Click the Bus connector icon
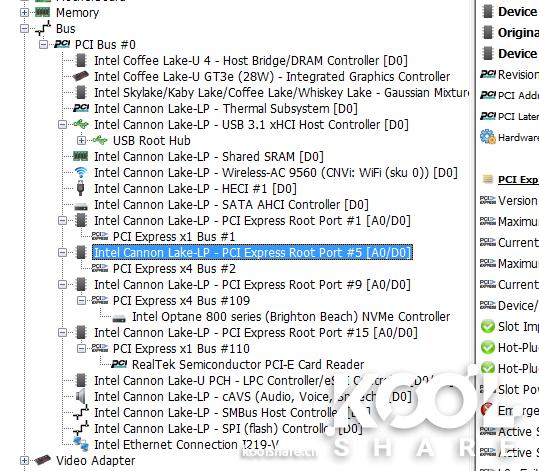This screenshot has width=539, height=471. [x=43, y=29]
